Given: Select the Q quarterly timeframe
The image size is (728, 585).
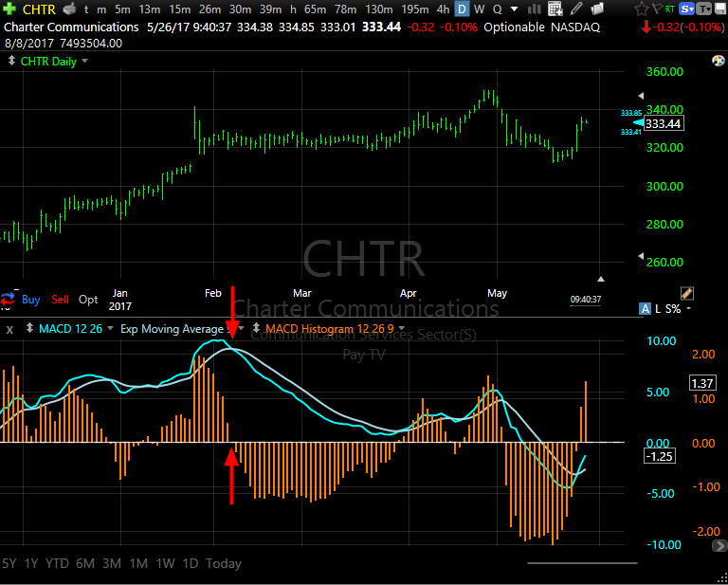Looking at the screenshot, I should point(498,9).
